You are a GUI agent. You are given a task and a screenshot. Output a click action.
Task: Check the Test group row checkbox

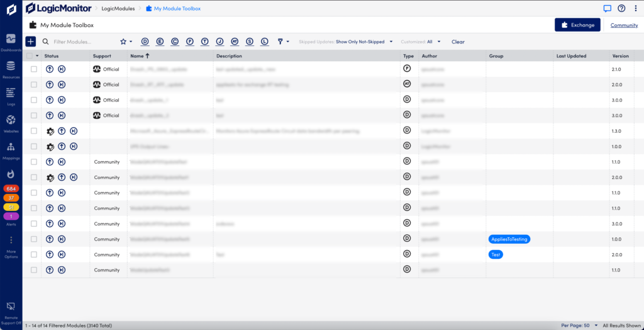(34, 254)
